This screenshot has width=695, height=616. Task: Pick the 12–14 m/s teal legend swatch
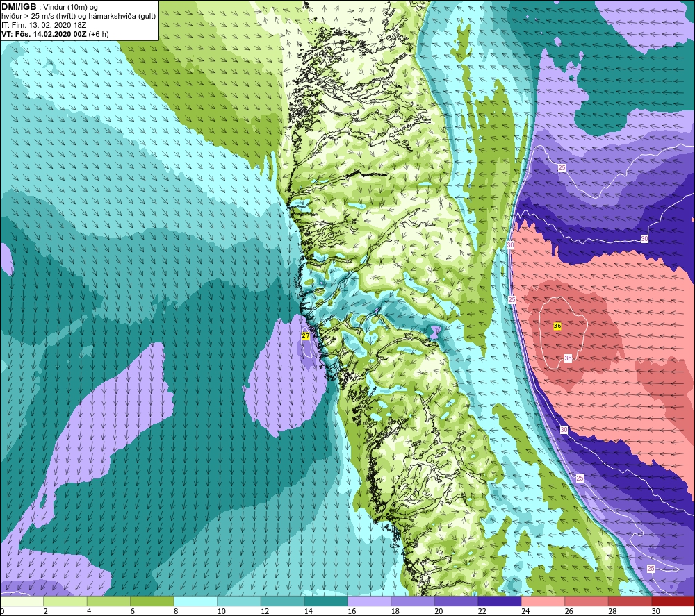point(282,601)
